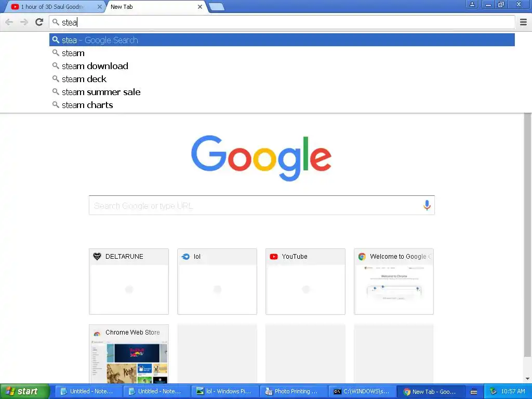Click the on-screen keyboard tray icon
This screenshot has width=532, height=399.
click(474, 392)
